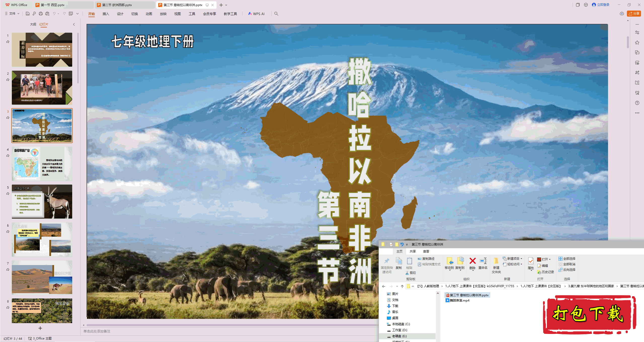Click 全部选择 in Explorer ribbon
This screenshot has width=644, height=342.
point(567,259)
